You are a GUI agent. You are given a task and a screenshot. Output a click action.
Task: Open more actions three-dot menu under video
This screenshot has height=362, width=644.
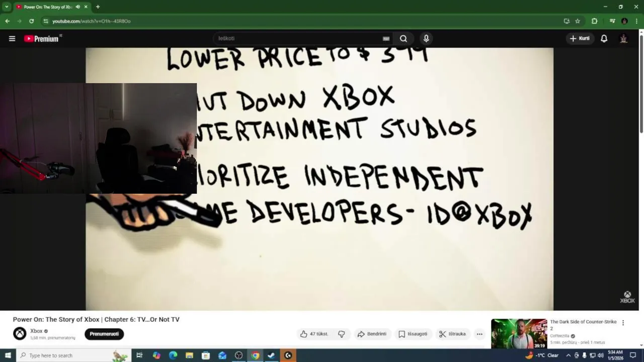479,334
